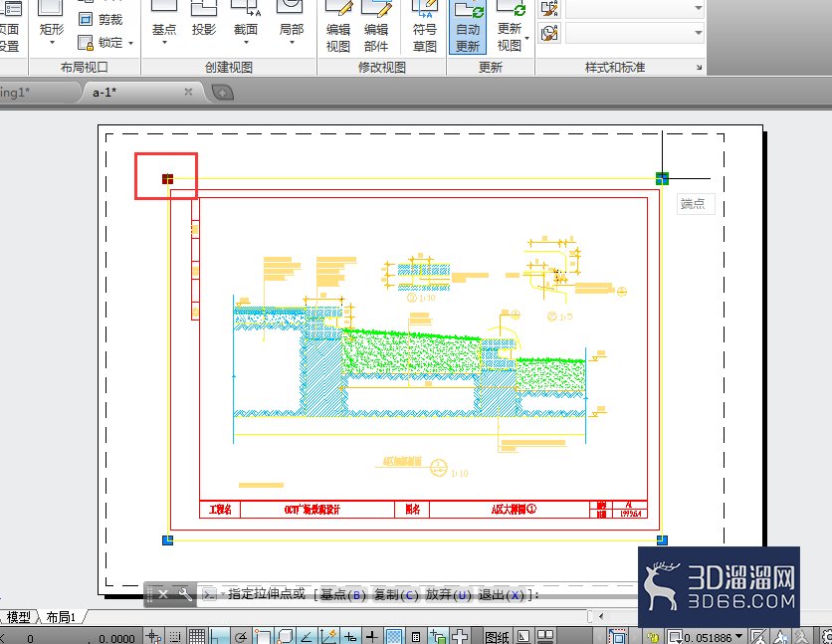Expand the Lock (锁定) dropdown arrow
Image resolution: width=832 pixels, height=644 pixels.
tap(130, 43)
